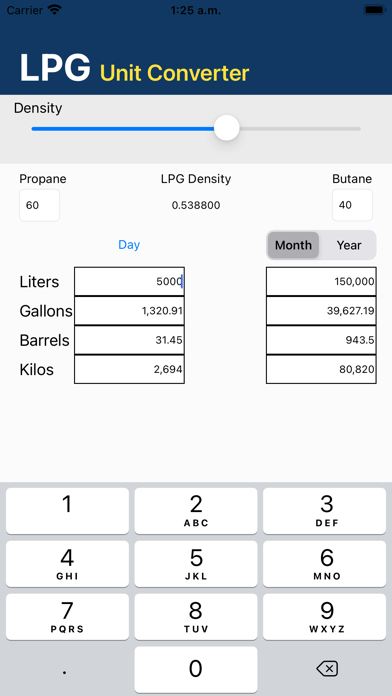
Task: Select the daily Barrels field 31.45
Action: point(129,340)
